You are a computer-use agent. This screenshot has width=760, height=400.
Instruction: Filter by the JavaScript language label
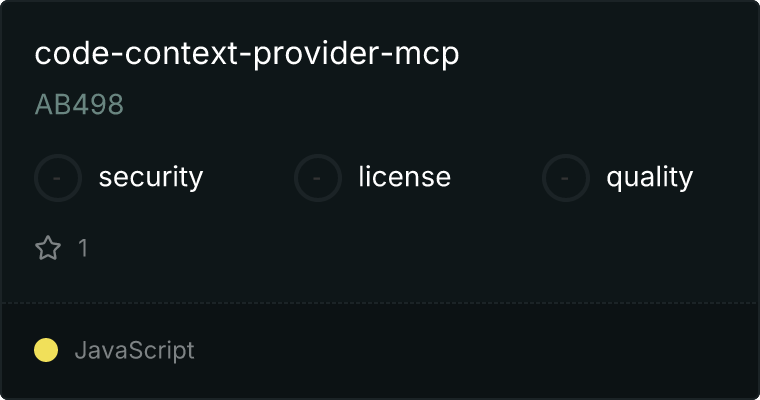tap(134, 351)
